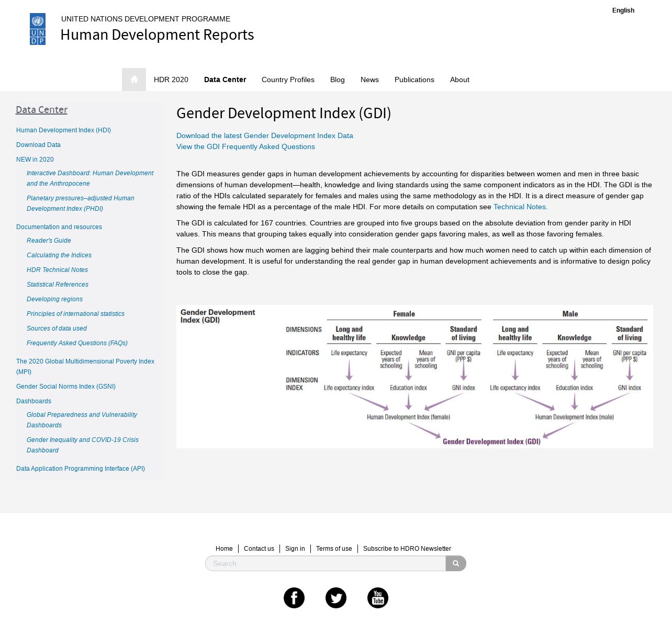The height and width of the screenshot is (624, 672).
Task: Open Documentation and resources link
Action: coord(59,227)
